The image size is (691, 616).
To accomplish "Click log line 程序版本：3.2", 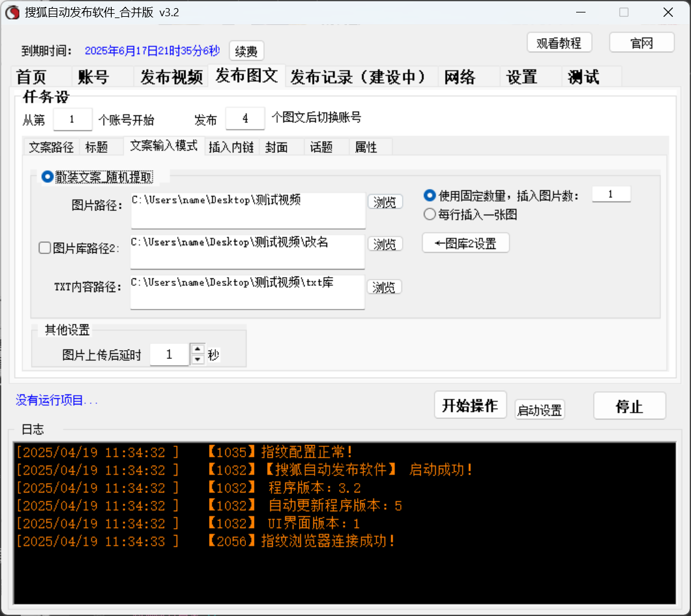I will (x=314, y=488).
